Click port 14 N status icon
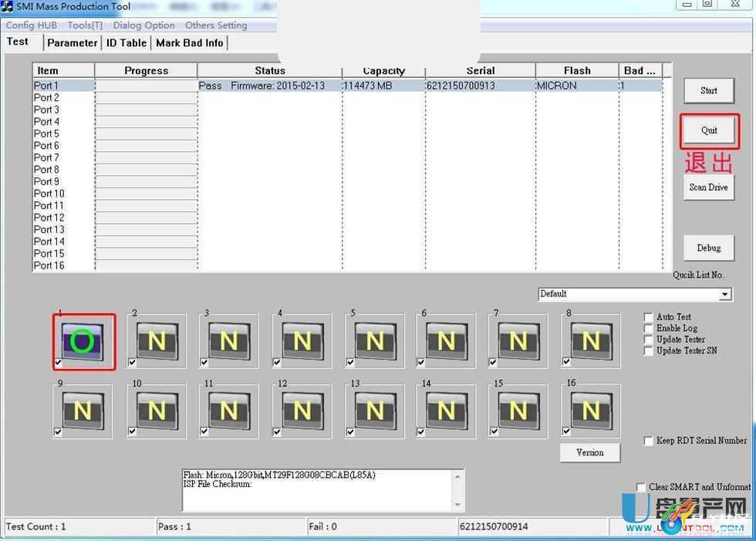 [447, 411]
